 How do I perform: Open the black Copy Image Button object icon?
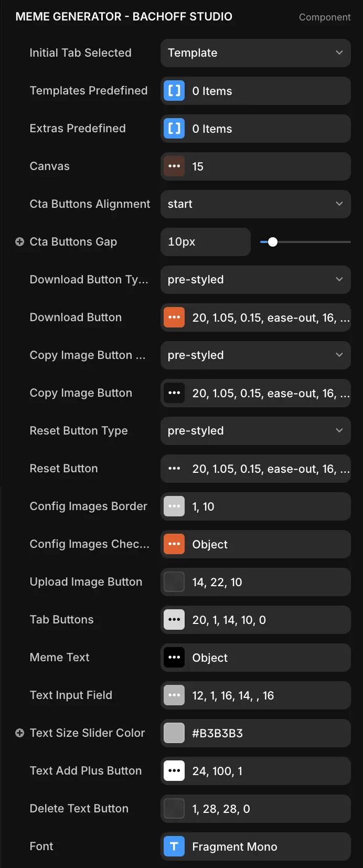click(x=174, y=393)
